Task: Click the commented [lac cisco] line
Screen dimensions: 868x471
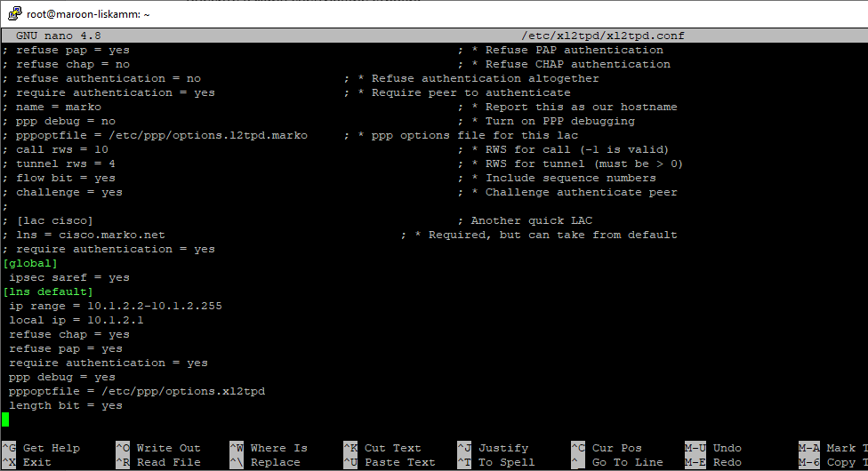Action: click(x=48, y=220)
